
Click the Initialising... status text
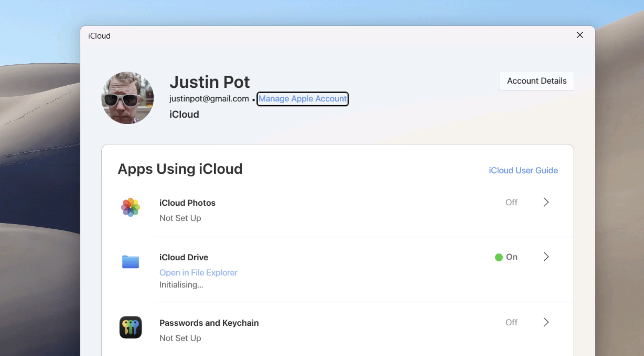181,285
